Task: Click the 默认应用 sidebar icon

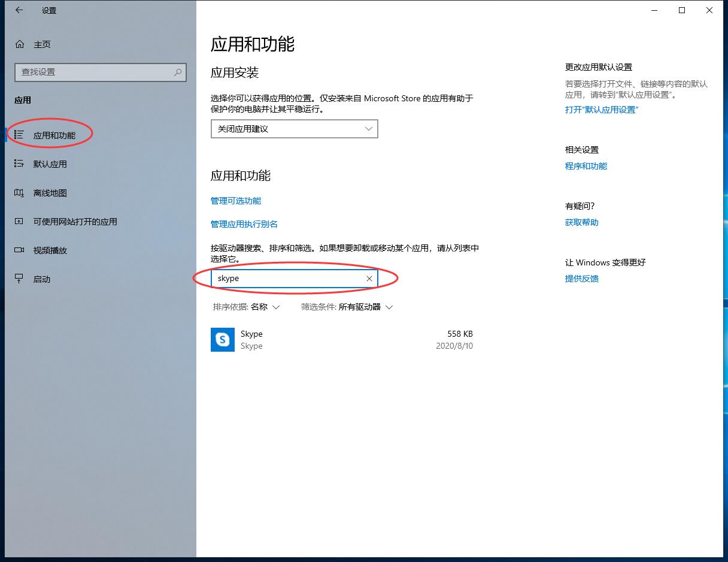Action: [x=19, y=164]
